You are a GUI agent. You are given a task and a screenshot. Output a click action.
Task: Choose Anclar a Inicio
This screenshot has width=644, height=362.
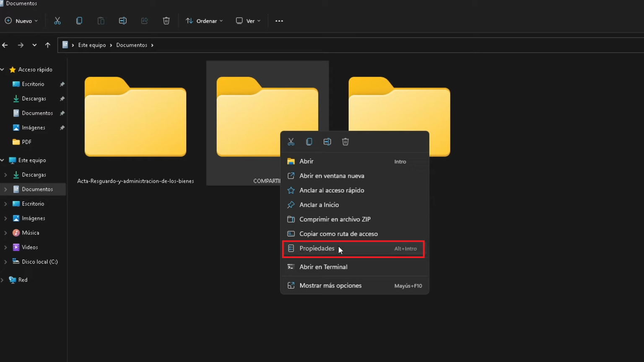tap(355, 205)
